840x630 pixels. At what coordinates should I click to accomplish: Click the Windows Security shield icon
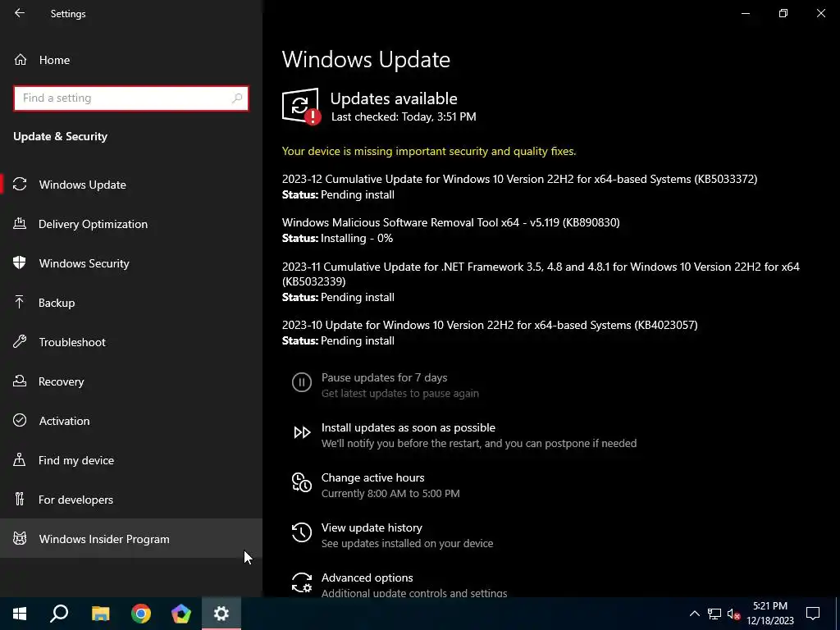pyautogui.click(x=20, y=263)
